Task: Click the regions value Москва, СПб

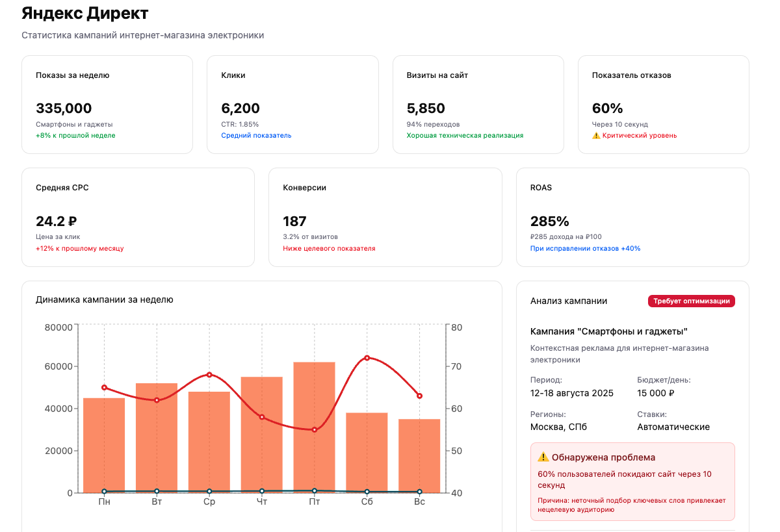Action: pyautogui.click(x=558, y=427)
